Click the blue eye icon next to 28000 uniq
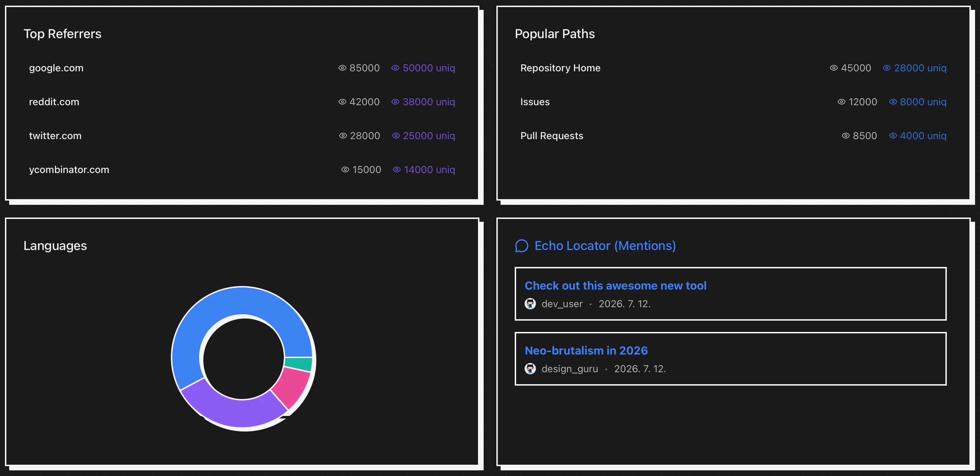Viewport: 980px width, 476px height. tap(886, 68)
